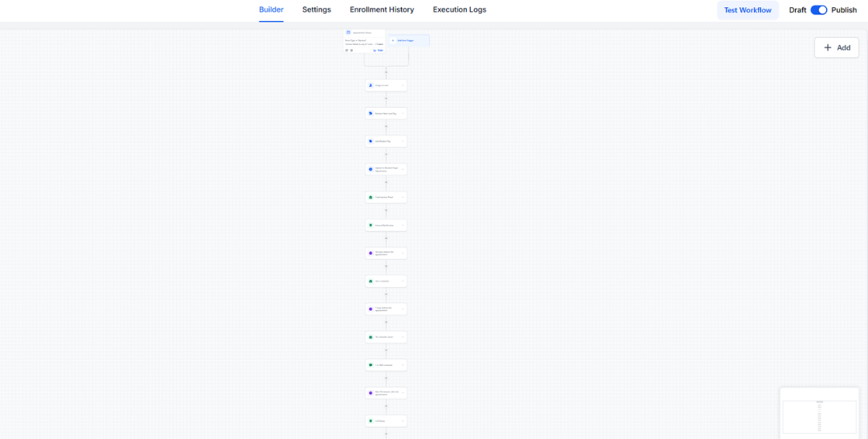Viewport: 868px width, 439px height.
Task: Click the 1hr reminder email node icon
Action: [371, 337]
